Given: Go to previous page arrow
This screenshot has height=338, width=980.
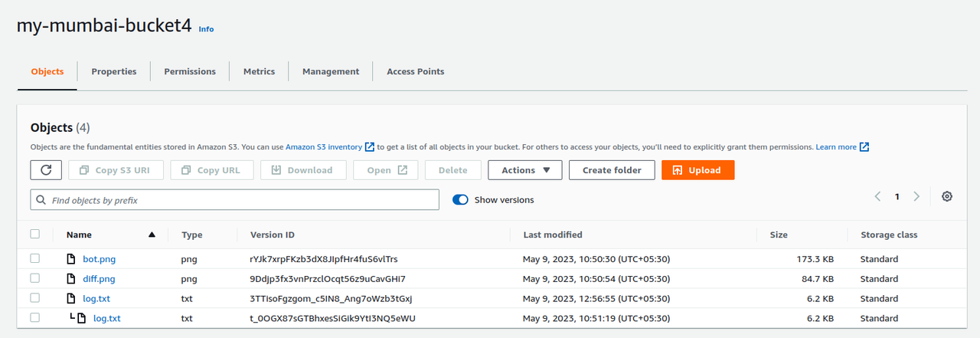Looking at the screenshot, I should coord(878,197).
